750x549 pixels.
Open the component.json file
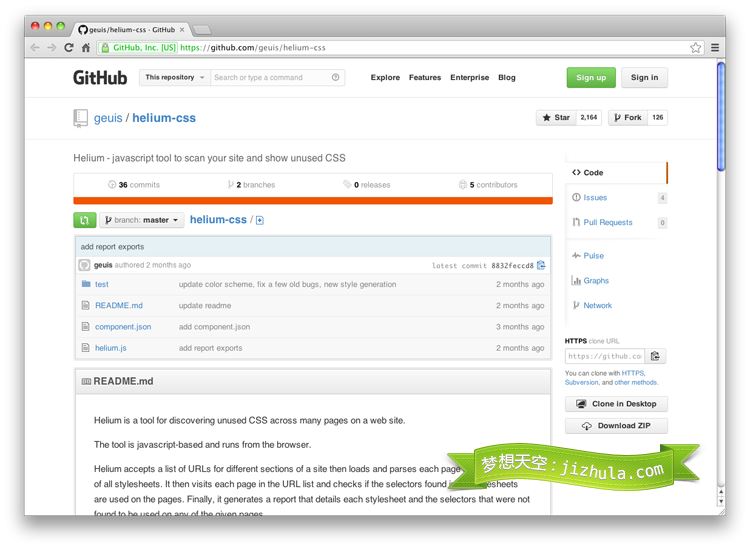(x=123, y=327)
